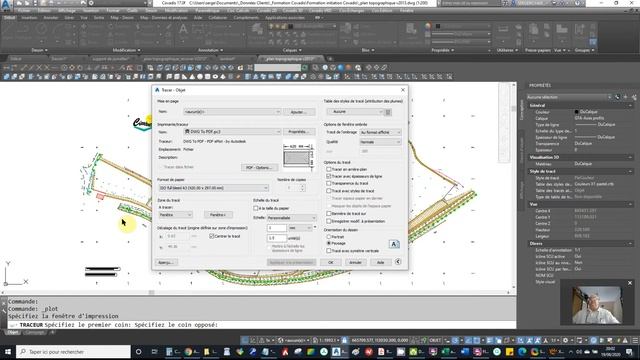Open Task View on the taskbar
Viewport: 640px width, 360px height.
[x=154, y=351]
